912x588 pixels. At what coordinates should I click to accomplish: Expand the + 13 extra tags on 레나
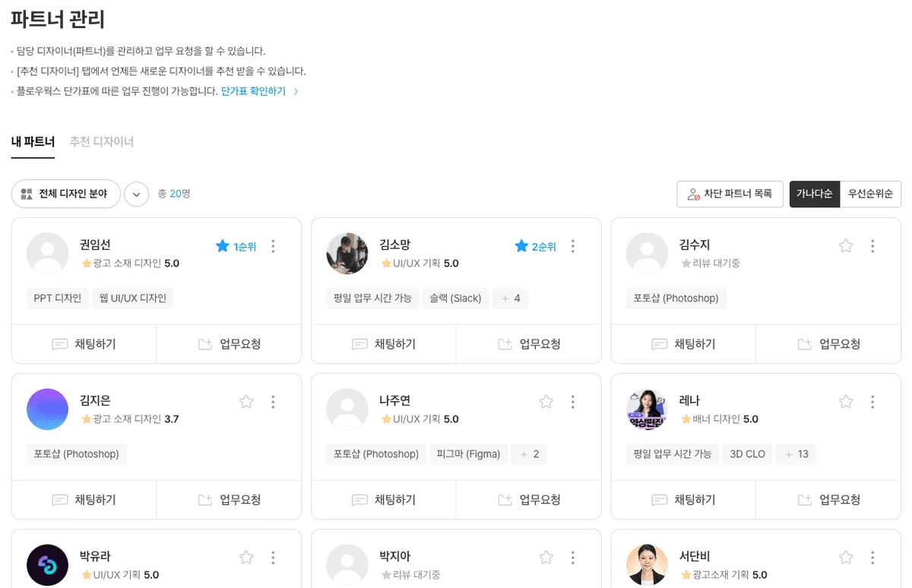[796, 454]
